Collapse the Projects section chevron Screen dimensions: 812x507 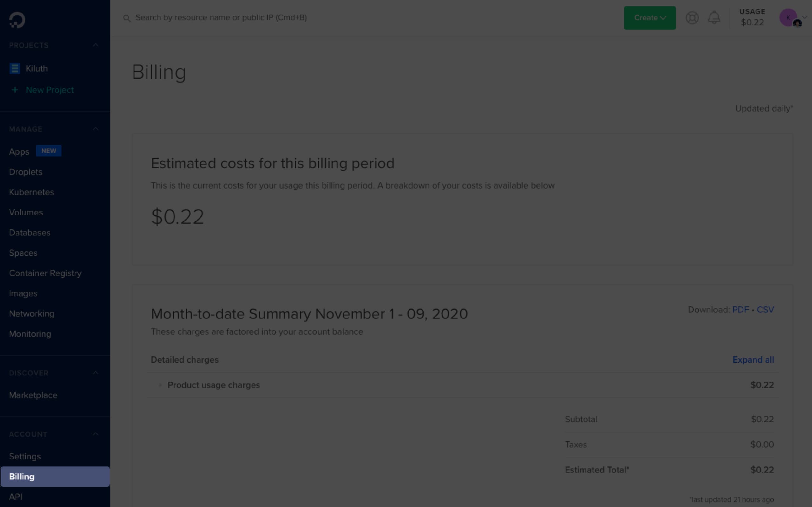95,45
